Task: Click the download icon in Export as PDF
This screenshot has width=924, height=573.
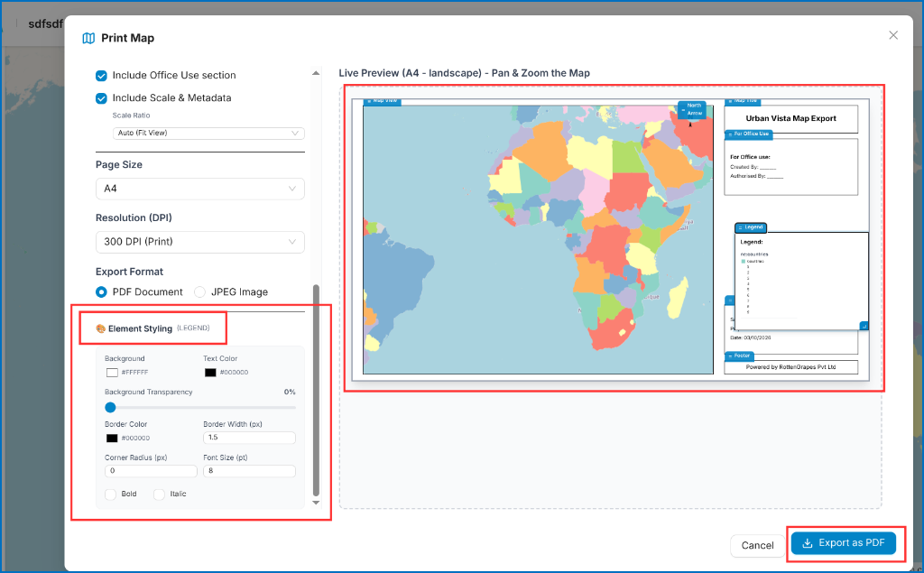Action: 808,543
